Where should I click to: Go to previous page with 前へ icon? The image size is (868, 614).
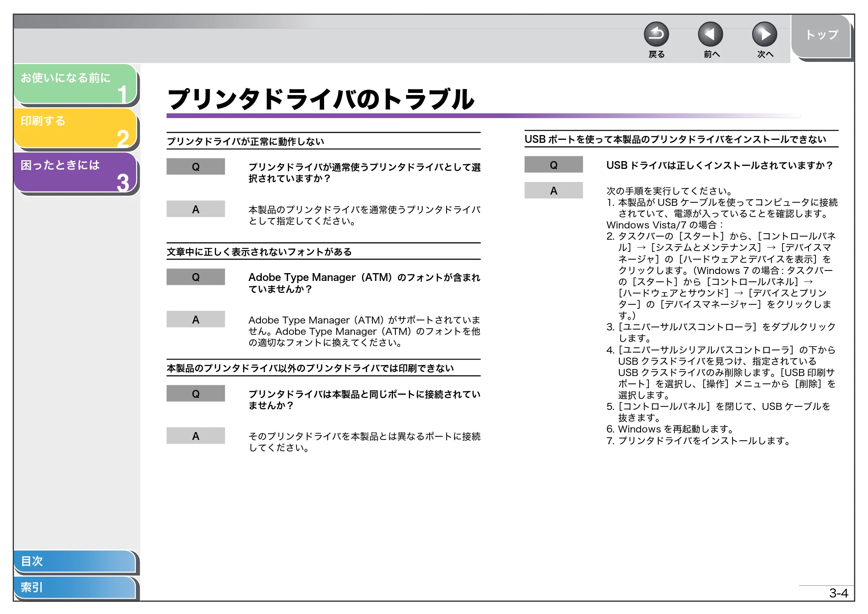tap(710, 34)
